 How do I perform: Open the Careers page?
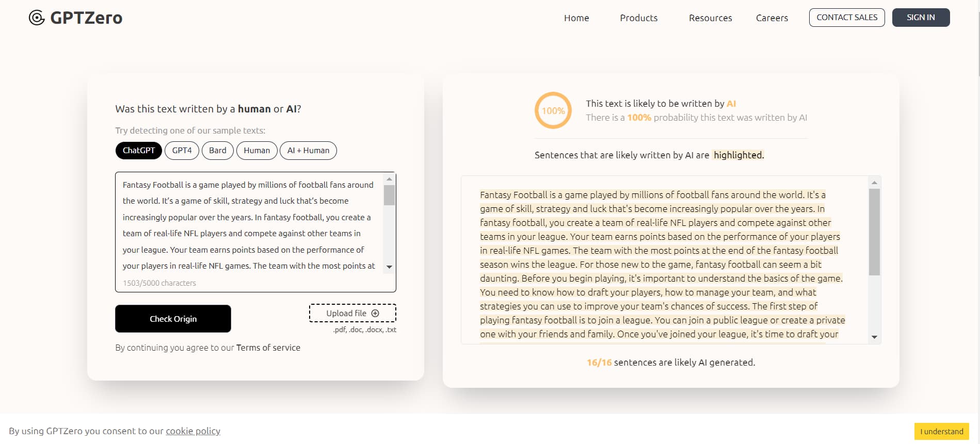772,18
